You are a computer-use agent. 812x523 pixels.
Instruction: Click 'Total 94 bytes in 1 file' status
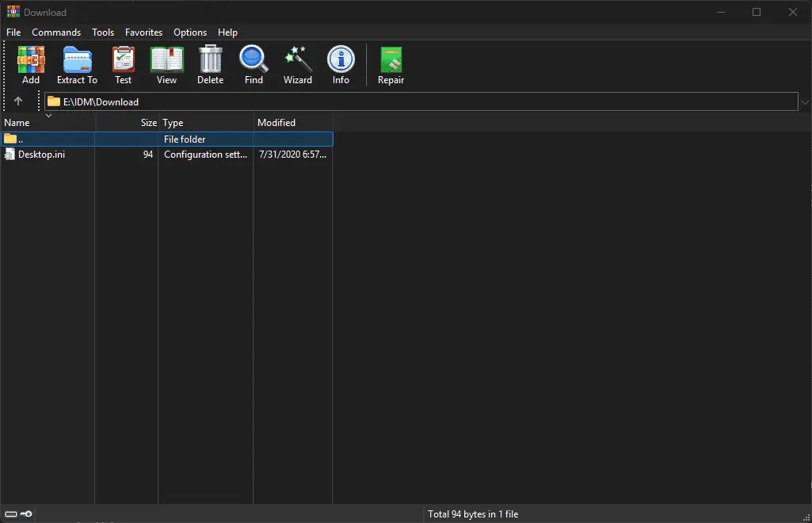click(x=473, y=514)
